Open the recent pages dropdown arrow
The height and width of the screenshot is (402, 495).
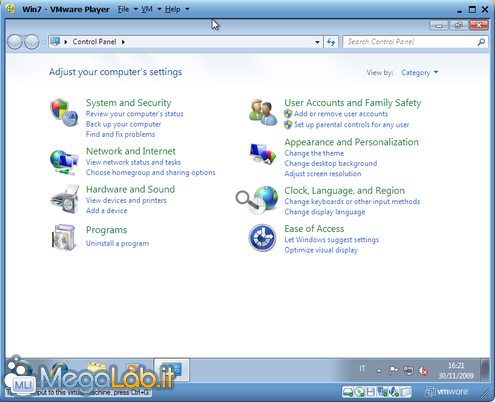tap(44, 42)
